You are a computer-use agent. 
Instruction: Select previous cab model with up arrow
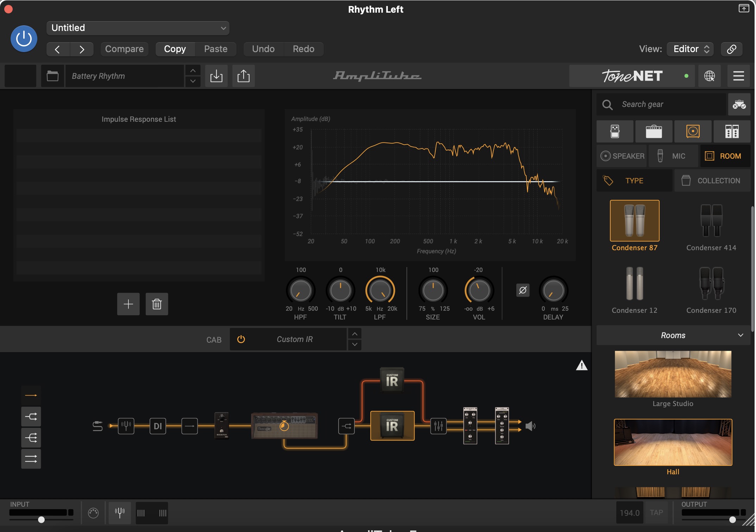[355, 334]
